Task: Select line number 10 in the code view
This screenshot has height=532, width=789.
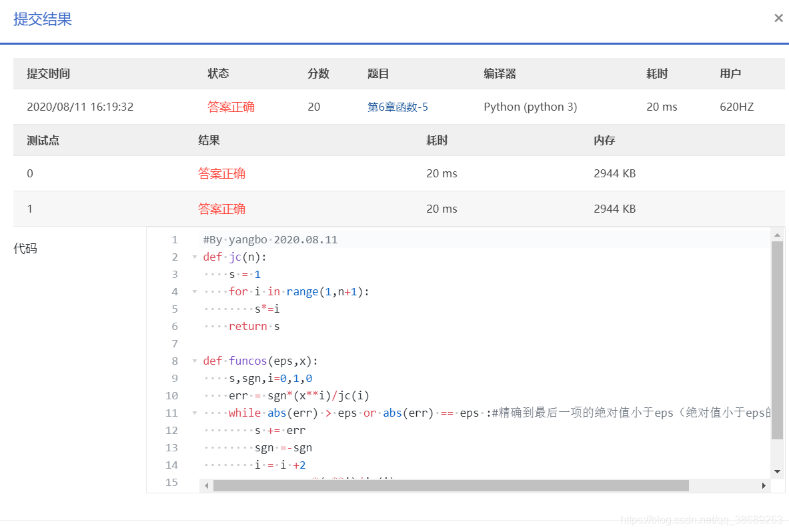Action: click(x=171, y=395)
